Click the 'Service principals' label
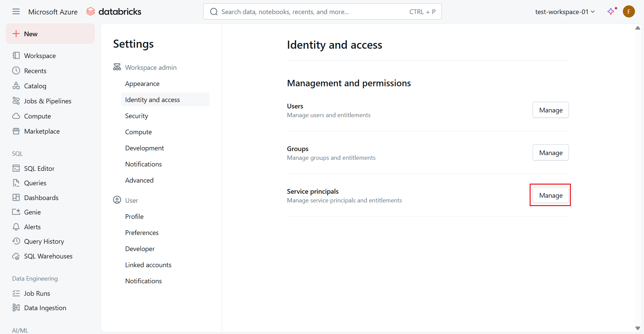 coord(313,191)
